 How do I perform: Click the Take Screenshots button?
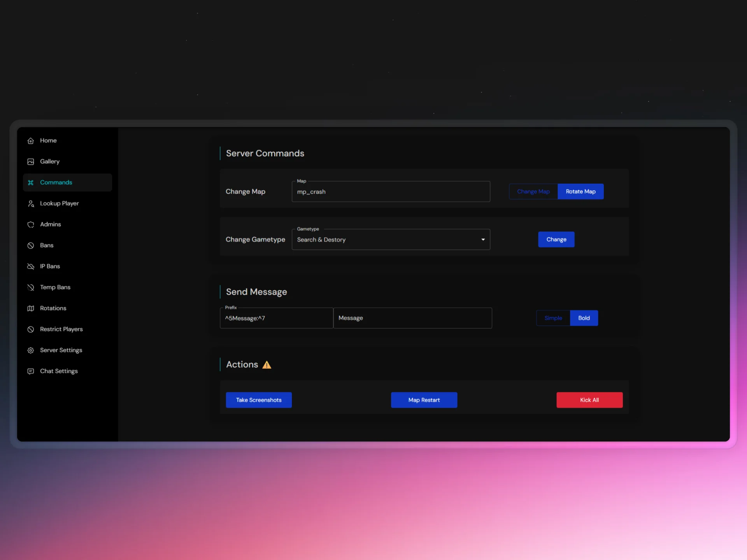point(259,400)
